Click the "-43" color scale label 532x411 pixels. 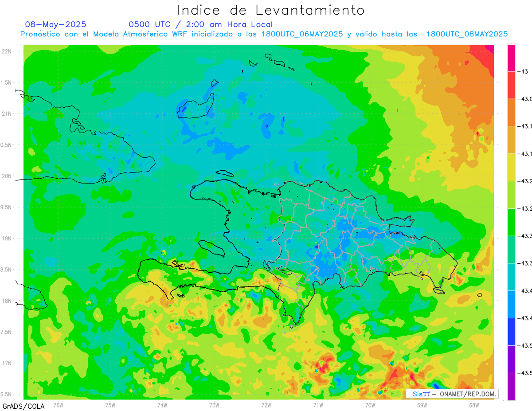523,71
